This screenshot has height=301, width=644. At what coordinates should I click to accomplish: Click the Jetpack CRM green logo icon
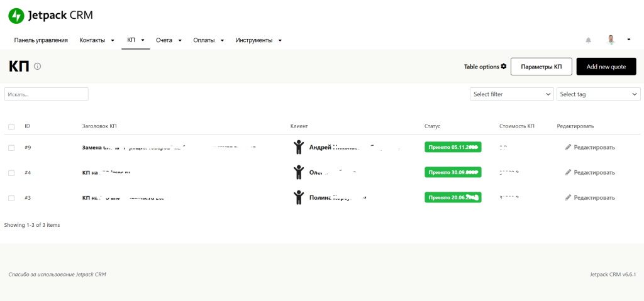click(16, 16)
